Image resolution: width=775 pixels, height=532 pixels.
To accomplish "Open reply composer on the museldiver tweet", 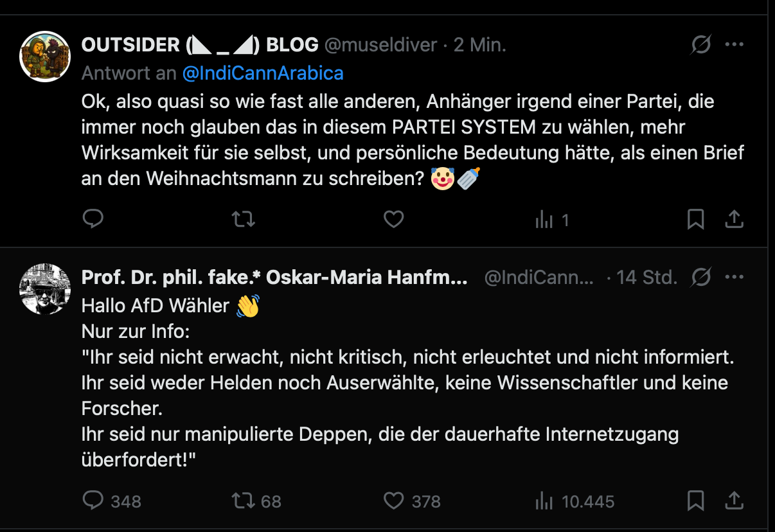I will coord(93,219).
